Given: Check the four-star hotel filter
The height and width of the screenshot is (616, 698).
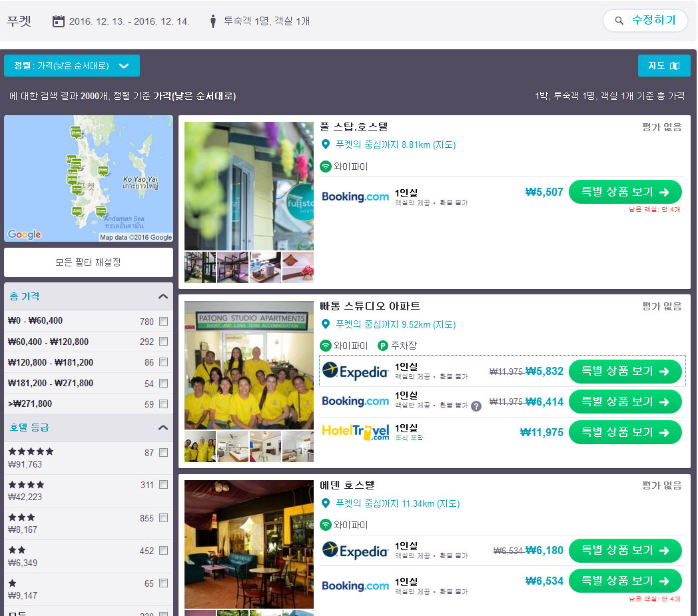Looking at the screenshot, I should click(163, 485).
